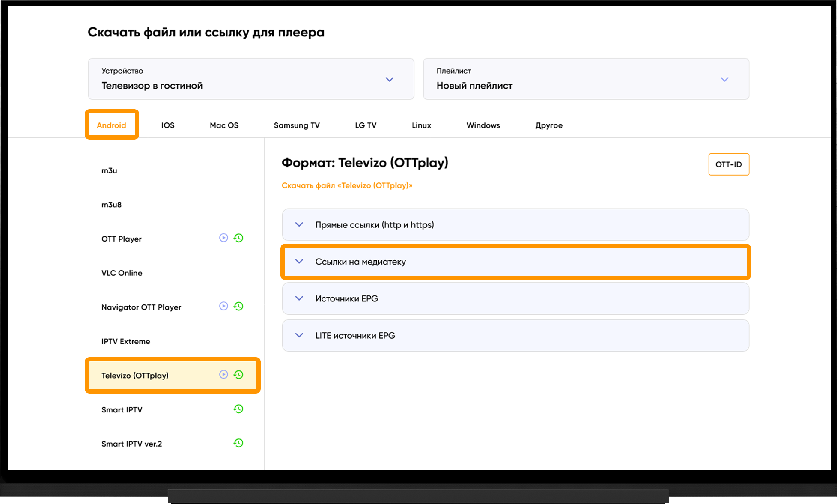This screenshot has width=837, height=504.
Task: Click the green archive icon next to Smart IPTV
Action: tap(238, 409)
